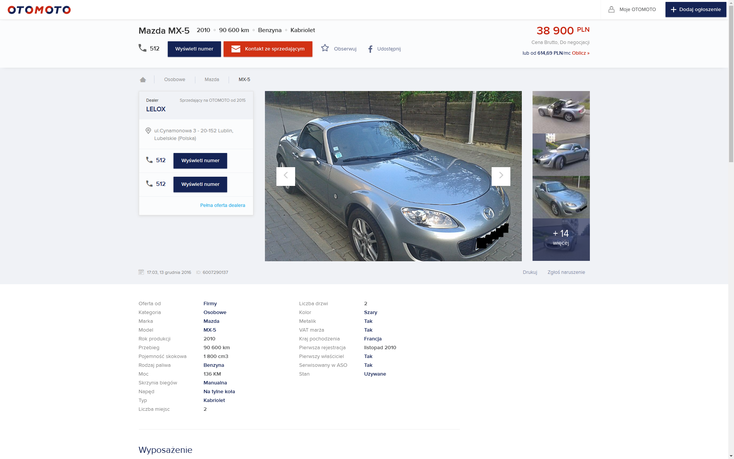The image size is (734, 459).
Task: Open the +14 więcej photos tile
Action: (561, 240)
